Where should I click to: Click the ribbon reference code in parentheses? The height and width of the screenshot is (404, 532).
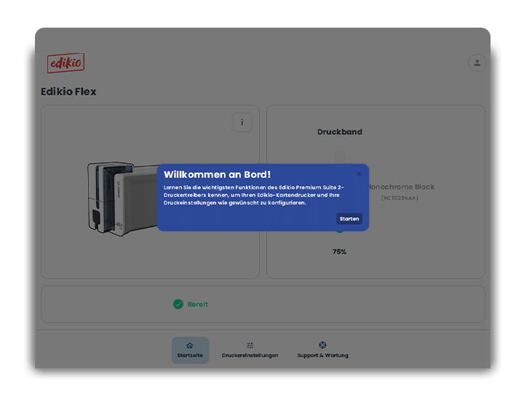pyautogui.click(x=400, y=197)
